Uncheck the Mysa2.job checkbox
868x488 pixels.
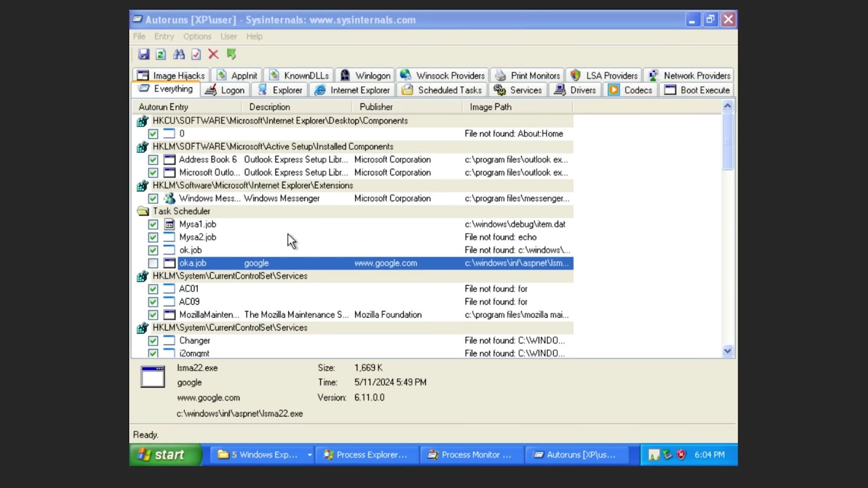tap(153, 237)
